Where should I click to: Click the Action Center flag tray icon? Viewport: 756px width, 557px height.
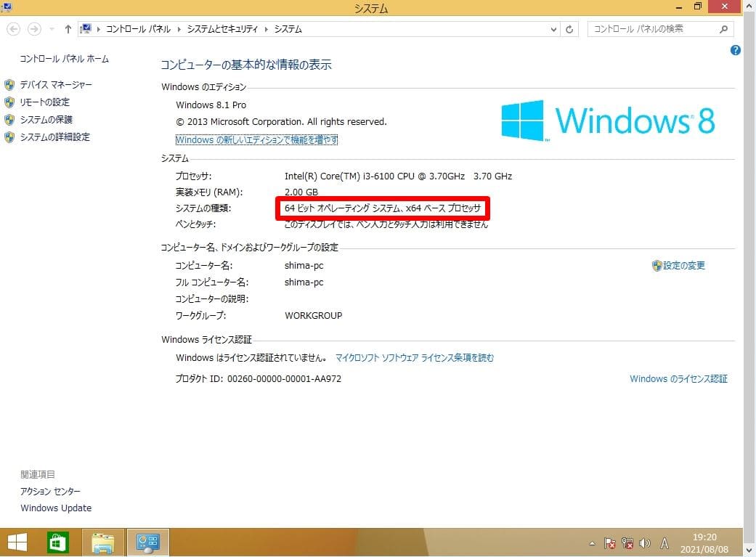[x=609, y=543]
